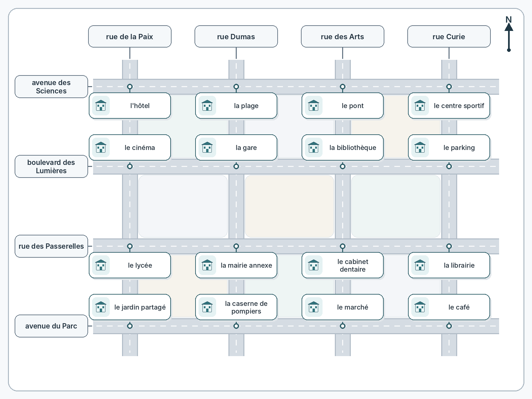Select the rue des Arts street label

tap(342, 37)
